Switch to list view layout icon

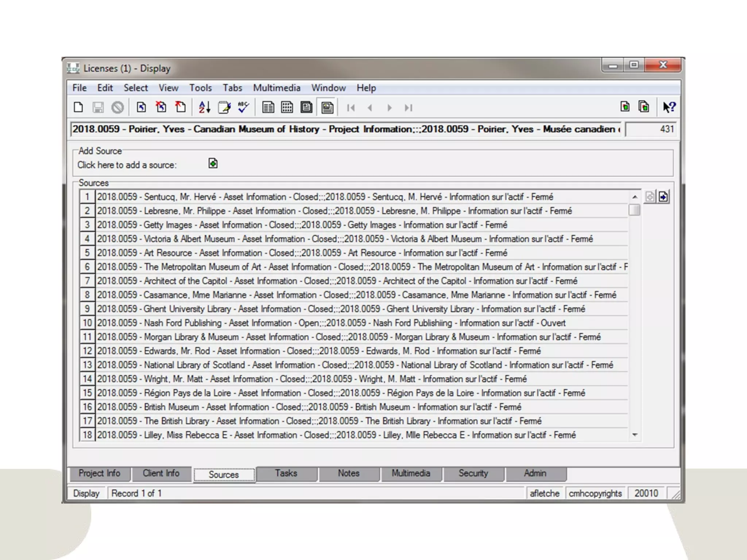[x=268, y=108]
